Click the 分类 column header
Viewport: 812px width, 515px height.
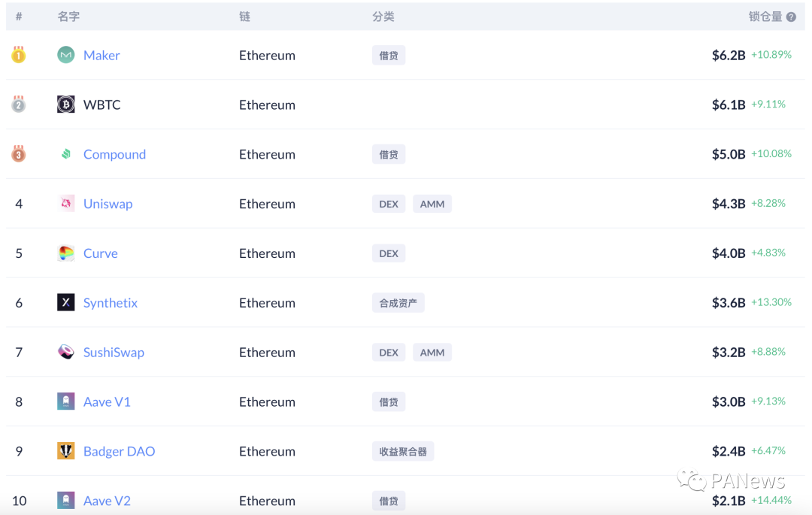(x=383, y=17)
